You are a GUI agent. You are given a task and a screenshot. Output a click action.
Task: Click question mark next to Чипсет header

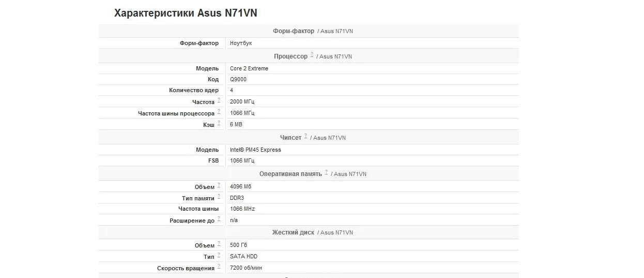pyautogui.click(x=305, y=136)
